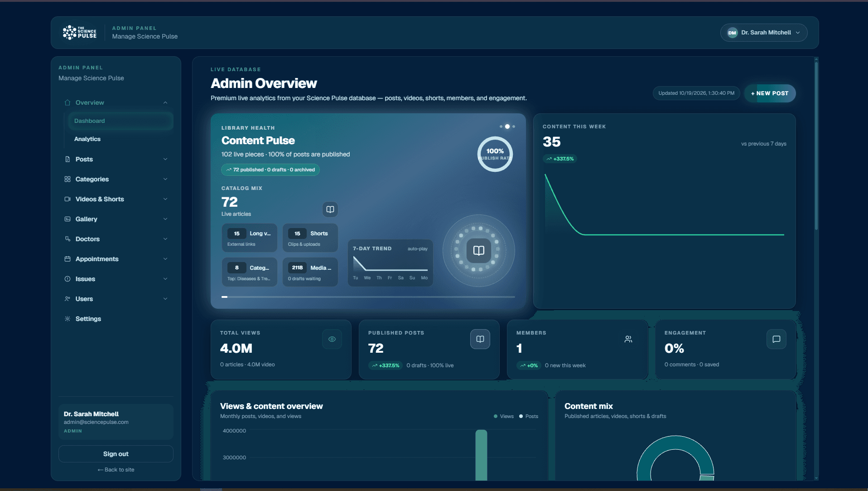The width and height of the screenshot is (868, 491).
Task: Follow the Back to site link
Action: [x=116, y=470]
